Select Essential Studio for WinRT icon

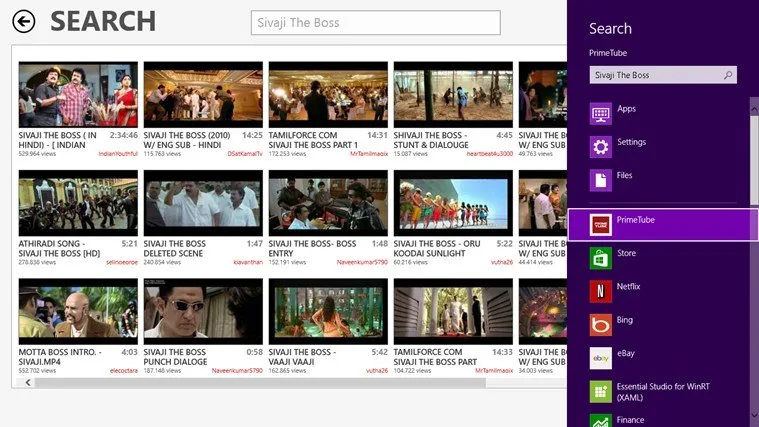(601, 391)
